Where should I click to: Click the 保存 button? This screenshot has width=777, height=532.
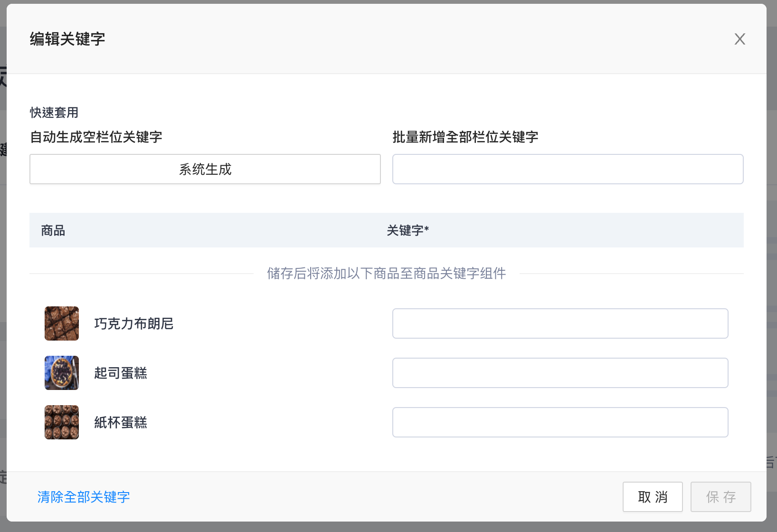coord(720,497)
